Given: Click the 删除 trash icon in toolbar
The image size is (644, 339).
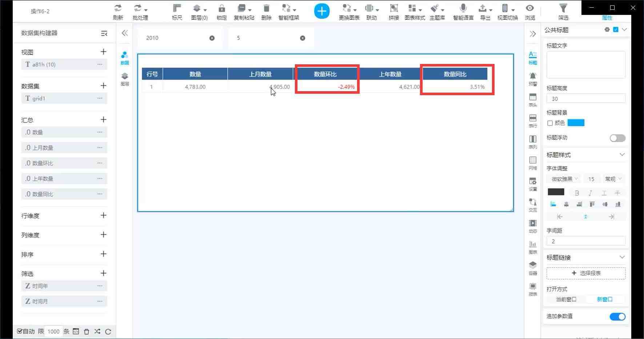Looking at the screenshot, I should [x=266, y=8].
